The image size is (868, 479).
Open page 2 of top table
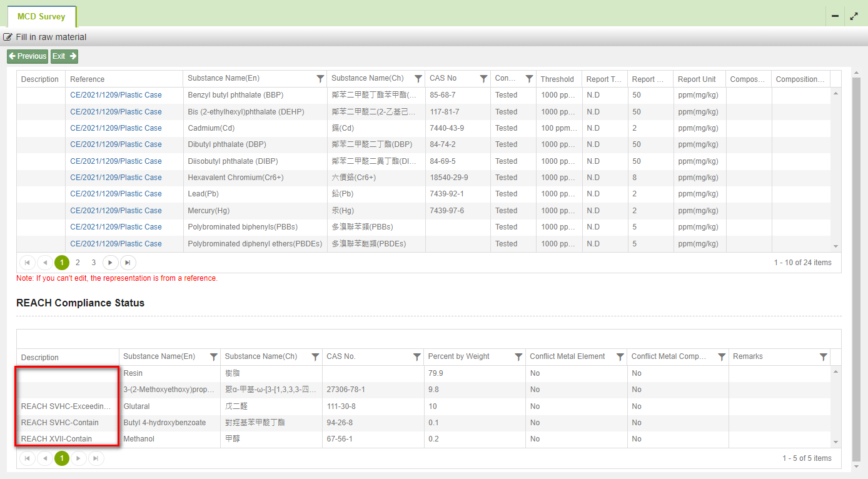point(78,263)
